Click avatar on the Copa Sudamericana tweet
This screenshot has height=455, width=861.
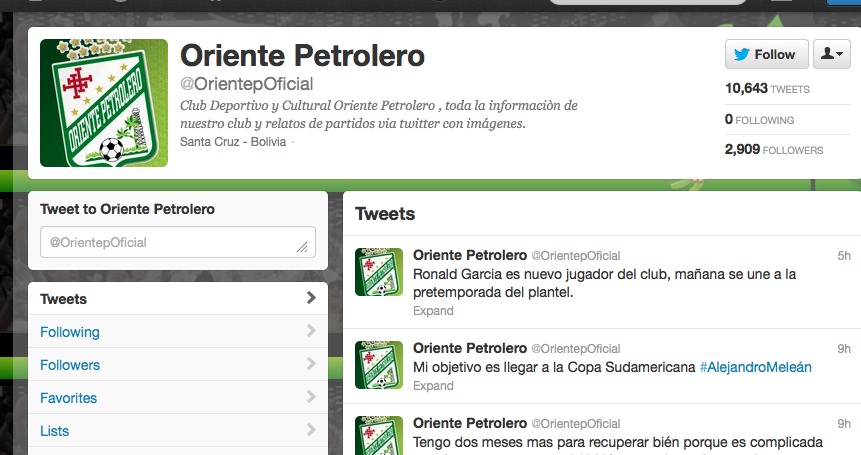[379, 364]
